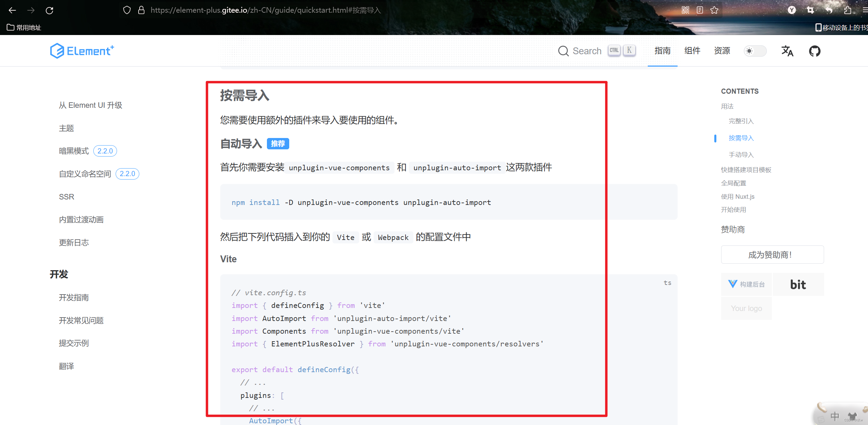Image resolution: width=868 pixels, height=425 pixels.
Task: Click the crop screenshot toolbar icon
Action: (810, 10)
